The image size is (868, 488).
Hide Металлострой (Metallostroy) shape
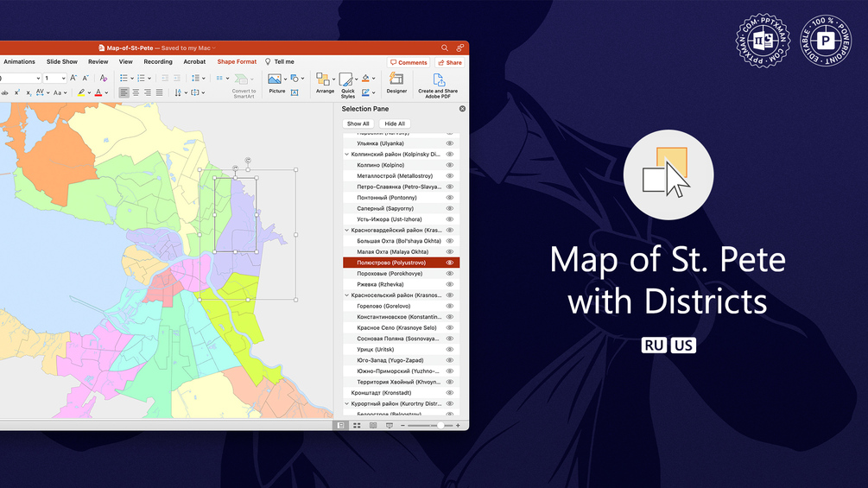pyautogui.click(x=449, y=176)
